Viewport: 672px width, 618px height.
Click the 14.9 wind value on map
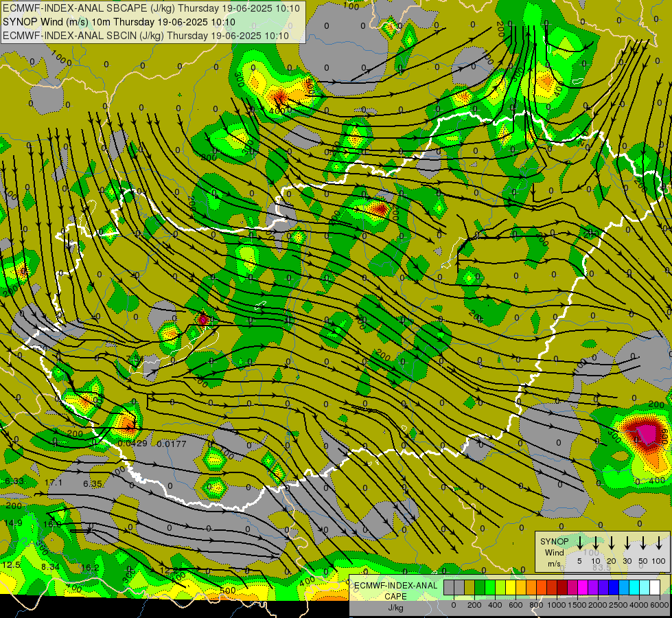[x=13, y=523]
